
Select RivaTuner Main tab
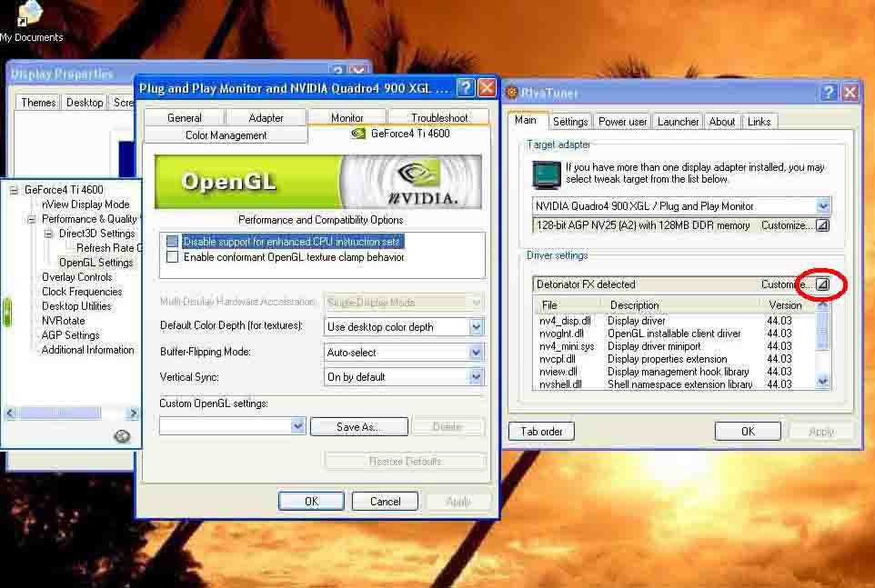[x=526, y=120]
